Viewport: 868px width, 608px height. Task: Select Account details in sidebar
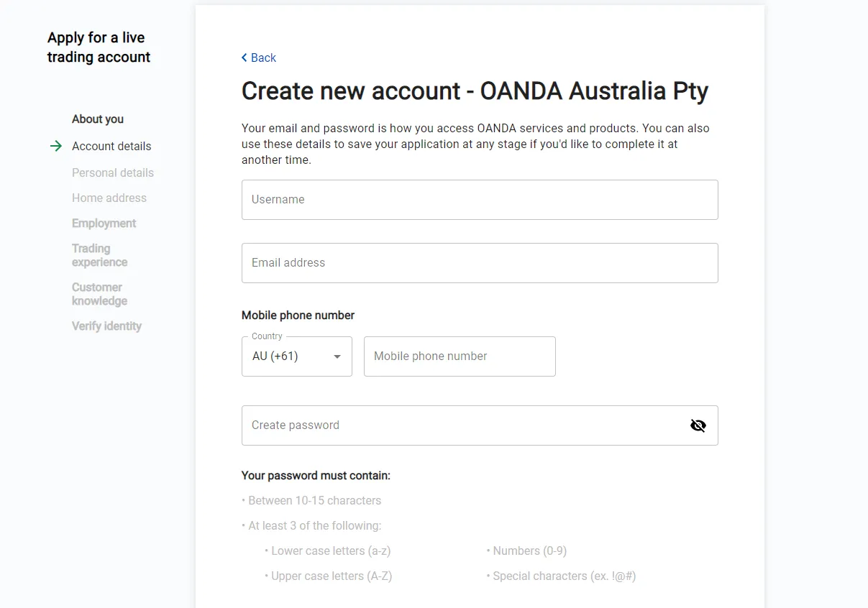pos(111,146)
